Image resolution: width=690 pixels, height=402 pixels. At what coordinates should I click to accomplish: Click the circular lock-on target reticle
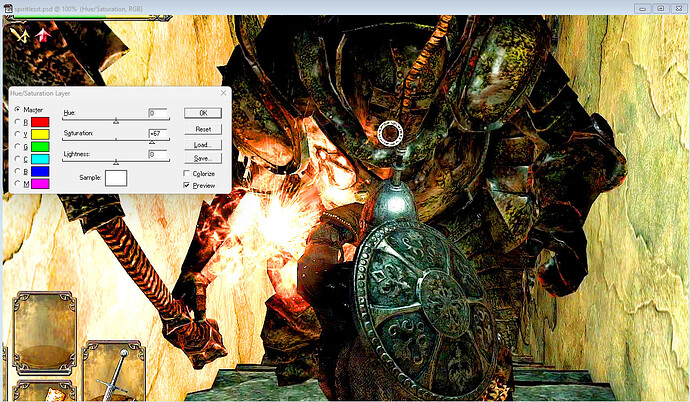click(390, 133)
